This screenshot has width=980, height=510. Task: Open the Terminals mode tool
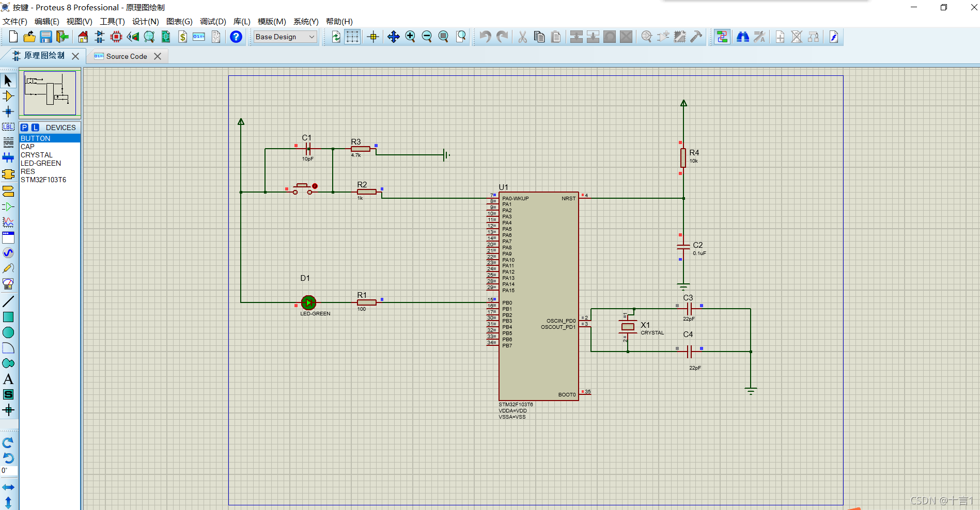click(x=8, y=192)
